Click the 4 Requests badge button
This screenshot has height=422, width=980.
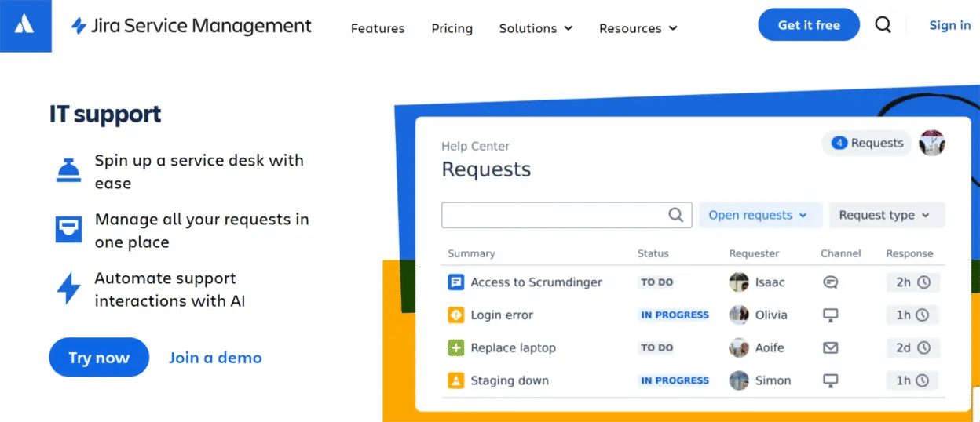click(867, 143)
